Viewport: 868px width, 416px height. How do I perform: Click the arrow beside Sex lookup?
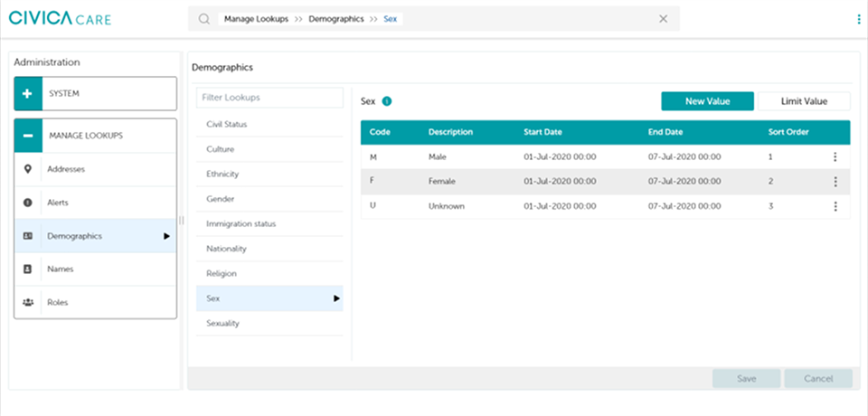click(336, 298)
